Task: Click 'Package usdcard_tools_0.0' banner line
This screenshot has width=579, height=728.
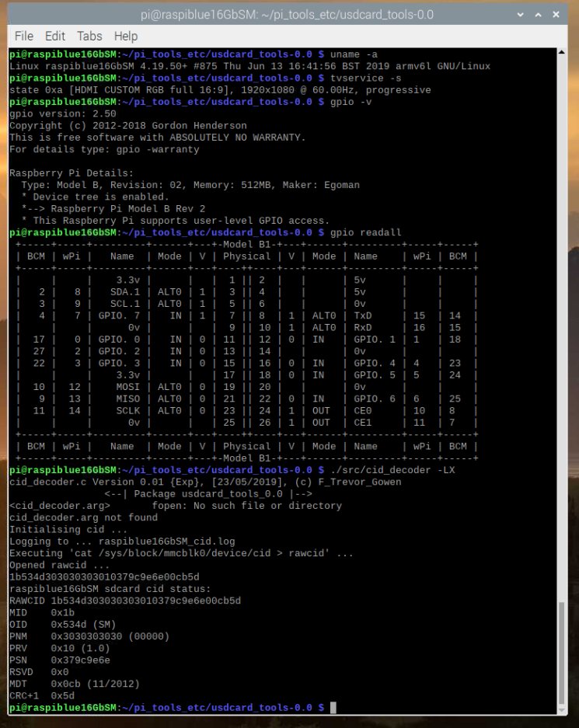Action: click(208, 494)
